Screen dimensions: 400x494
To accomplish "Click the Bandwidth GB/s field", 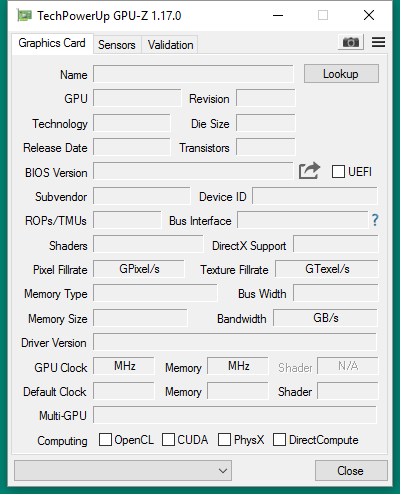I will point(325,318).
